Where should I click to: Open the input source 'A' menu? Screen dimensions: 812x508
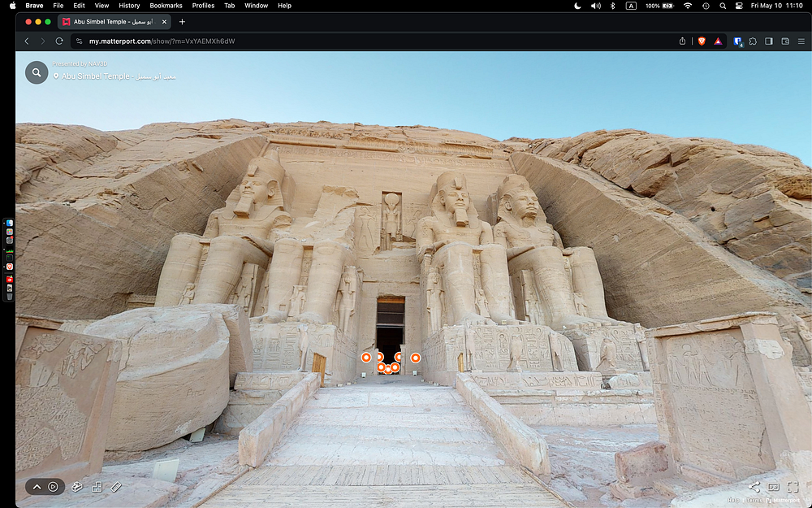coord(631,6)
